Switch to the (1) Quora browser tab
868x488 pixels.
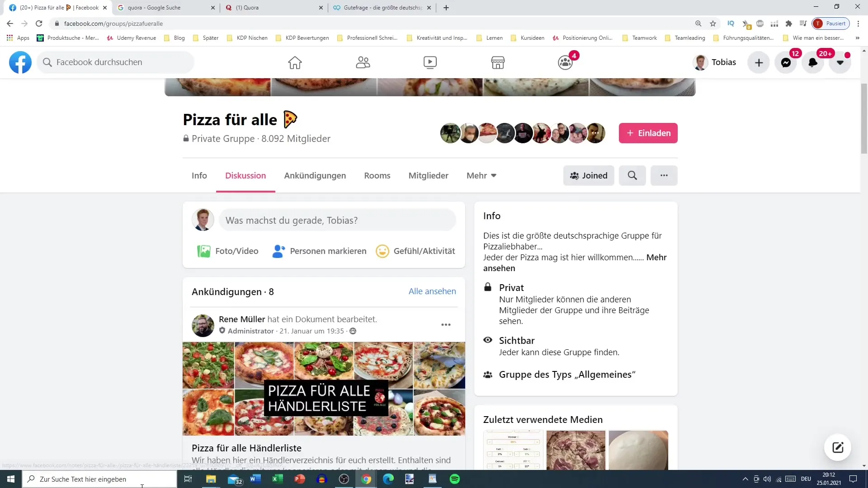point(274,8)
